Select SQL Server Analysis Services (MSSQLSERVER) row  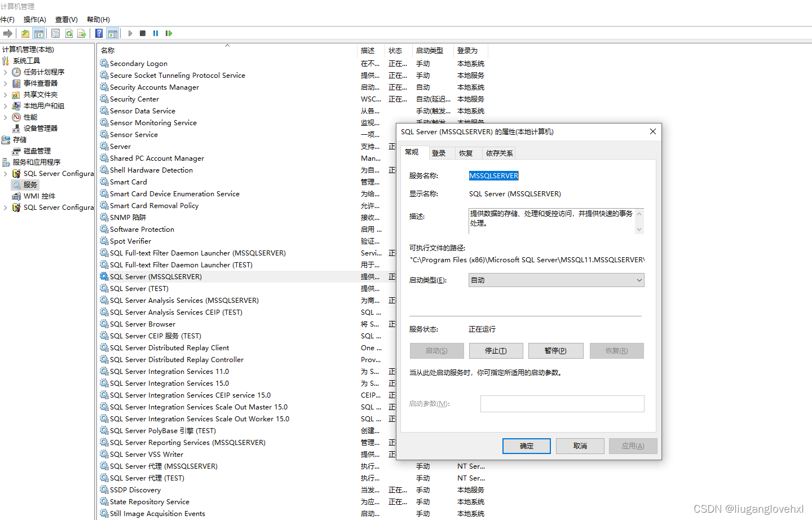pos(248,300)
